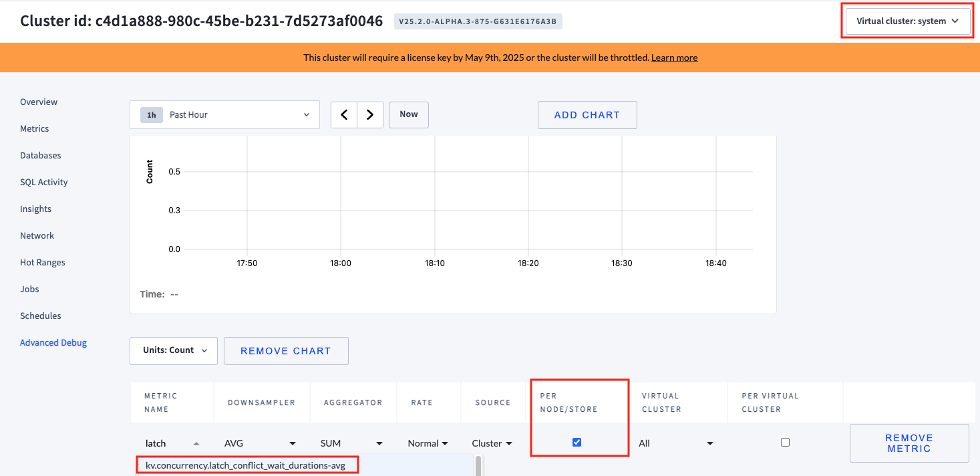Open Metrics in the sidebar
The height and width of the screenshot is (476, 980).
coord(35,129)
